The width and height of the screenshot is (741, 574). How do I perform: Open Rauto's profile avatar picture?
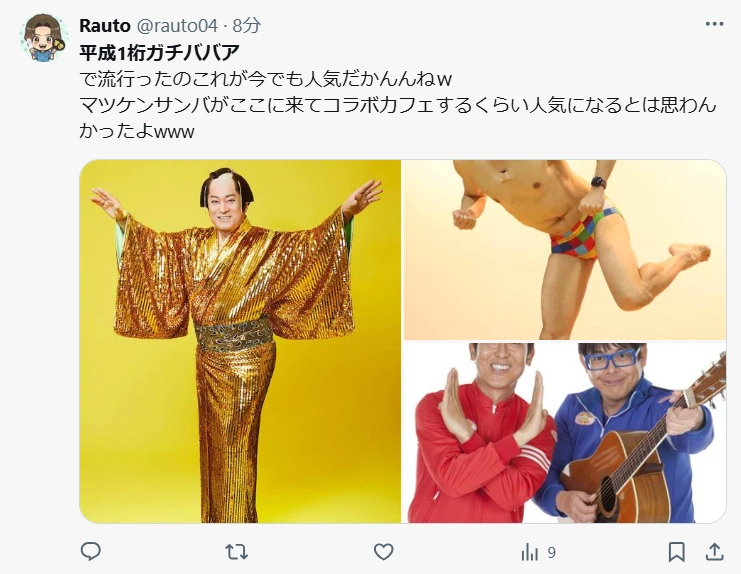pos(43,38)
